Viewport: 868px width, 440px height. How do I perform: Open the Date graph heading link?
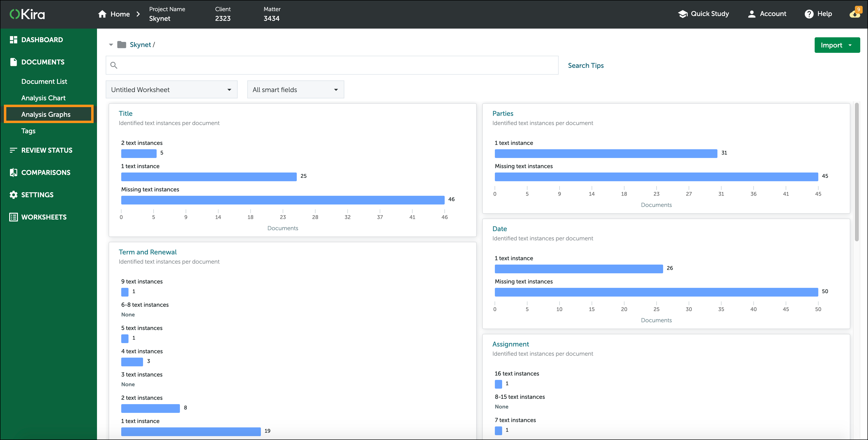point(499,229)
